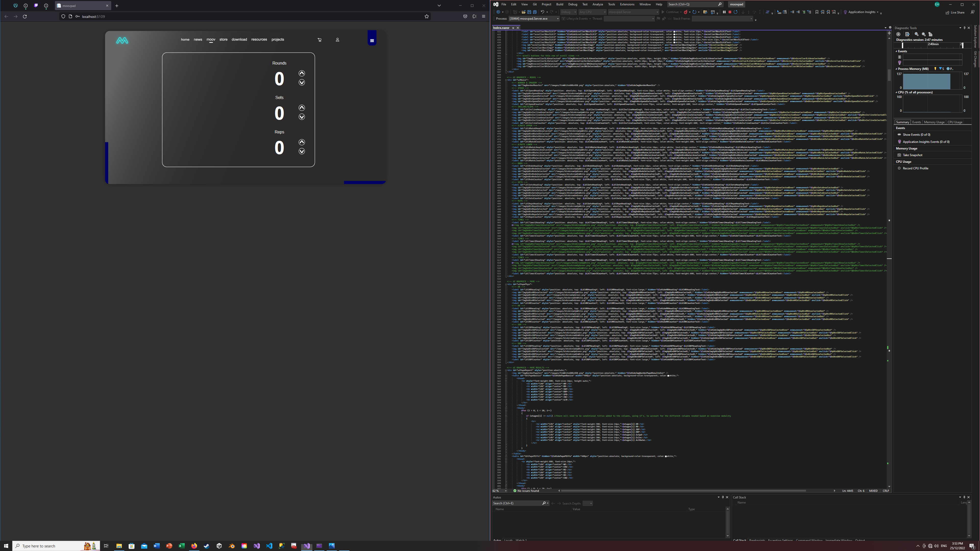Image resolution: width=980 pixels, height=551 pixels.
Task: Open the Build menu
Action: coord(560,4)
